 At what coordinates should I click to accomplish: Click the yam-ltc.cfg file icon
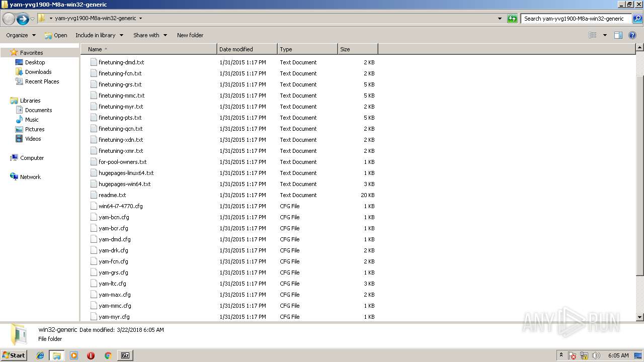(94, 284)
